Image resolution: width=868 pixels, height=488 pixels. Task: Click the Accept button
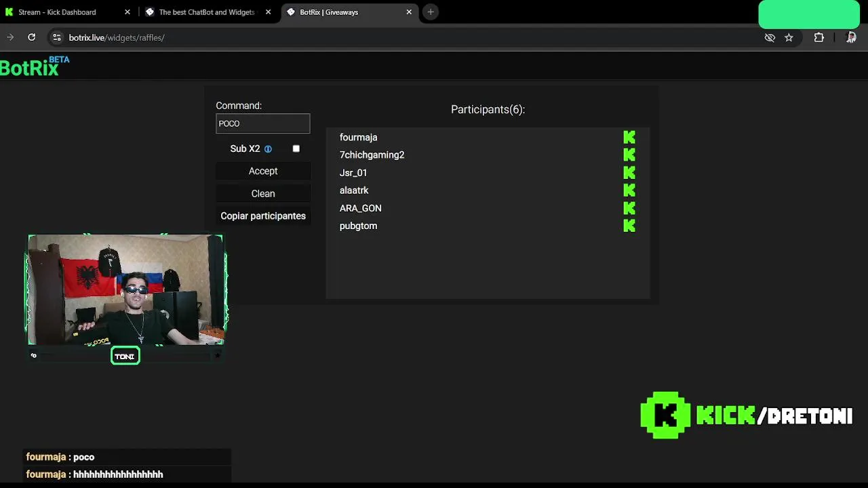coord(263,171)
